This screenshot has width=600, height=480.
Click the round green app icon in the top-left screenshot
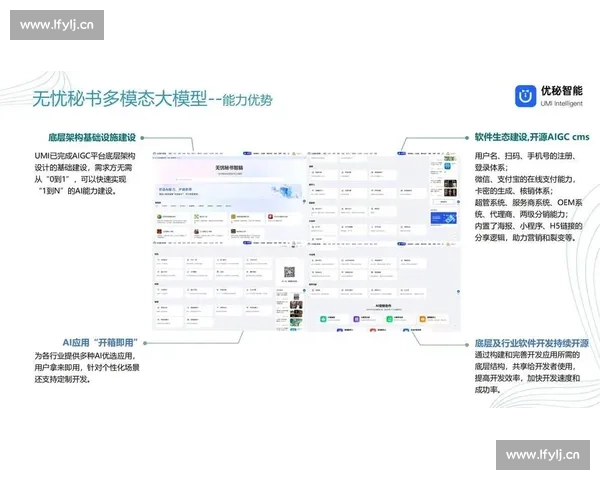pyautogui.click(x=159, y=217)
